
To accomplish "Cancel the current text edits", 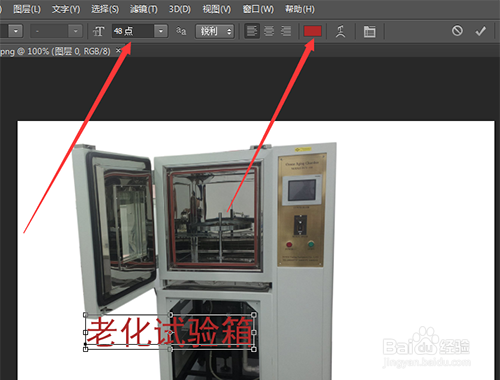I will [457, 31].
